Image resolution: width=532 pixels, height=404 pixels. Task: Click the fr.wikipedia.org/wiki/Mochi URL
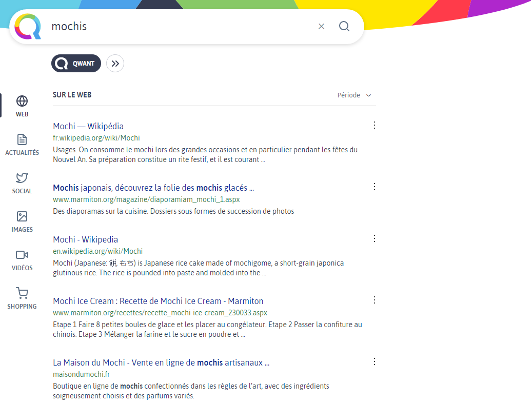96,138
